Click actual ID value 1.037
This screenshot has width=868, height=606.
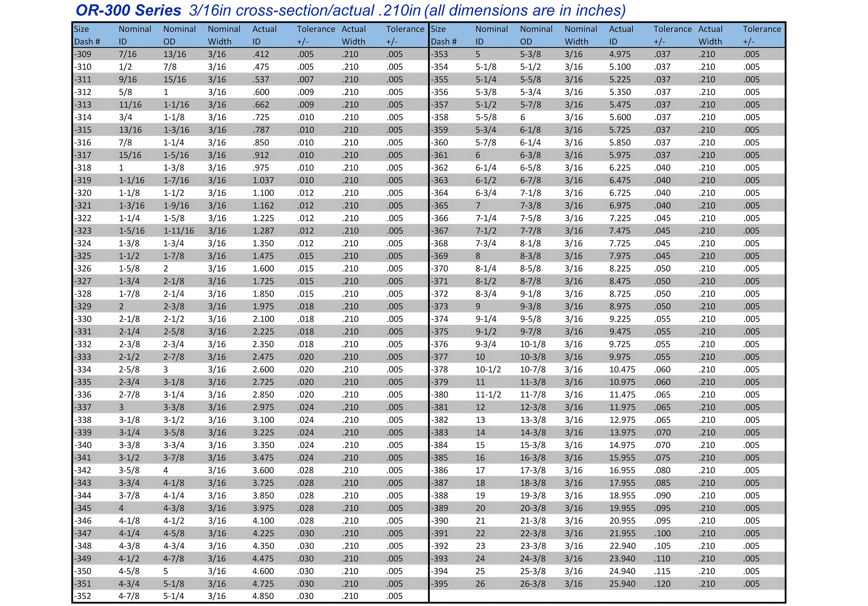(263, 181)
